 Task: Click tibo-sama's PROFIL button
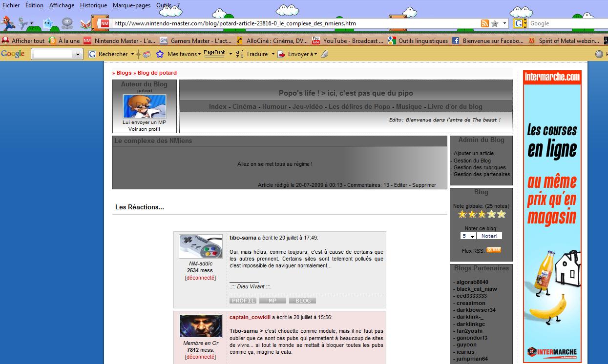[243, 301]
